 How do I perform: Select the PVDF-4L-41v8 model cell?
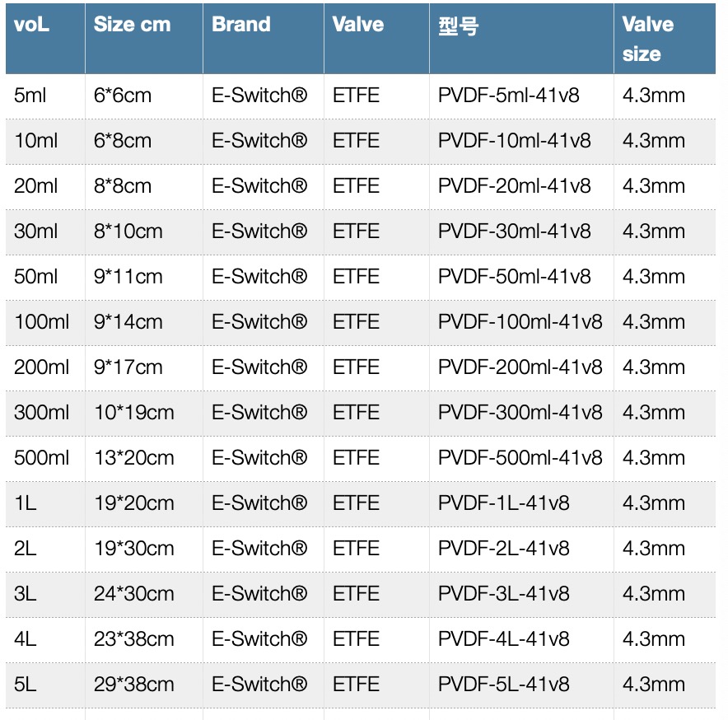coord(503,639)
